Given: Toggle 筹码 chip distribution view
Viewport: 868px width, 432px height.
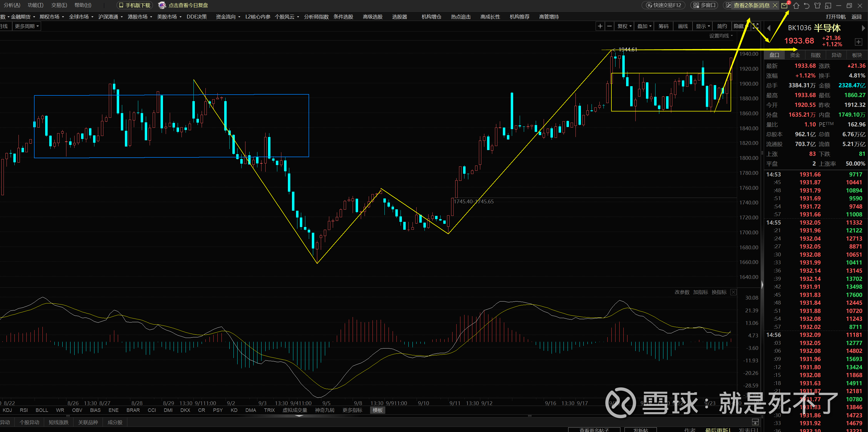Looking at the screenshot, I should coord(663,26).
